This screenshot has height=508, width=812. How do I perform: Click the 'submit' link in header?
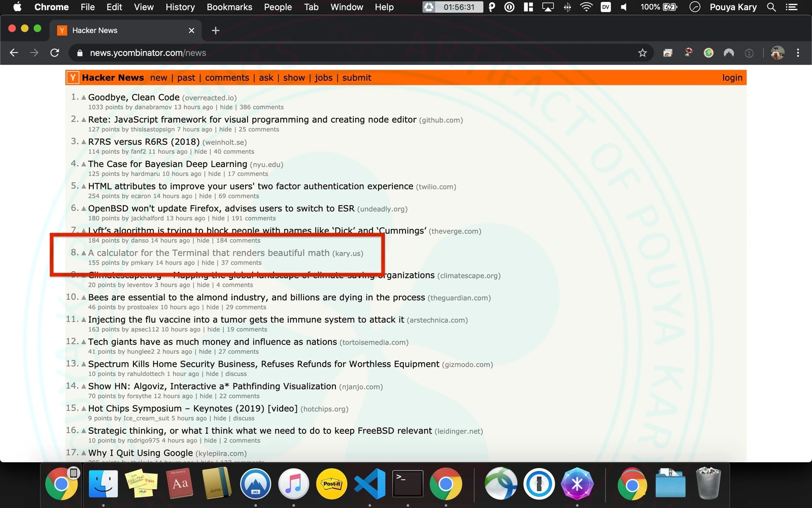tap(357, 78)
